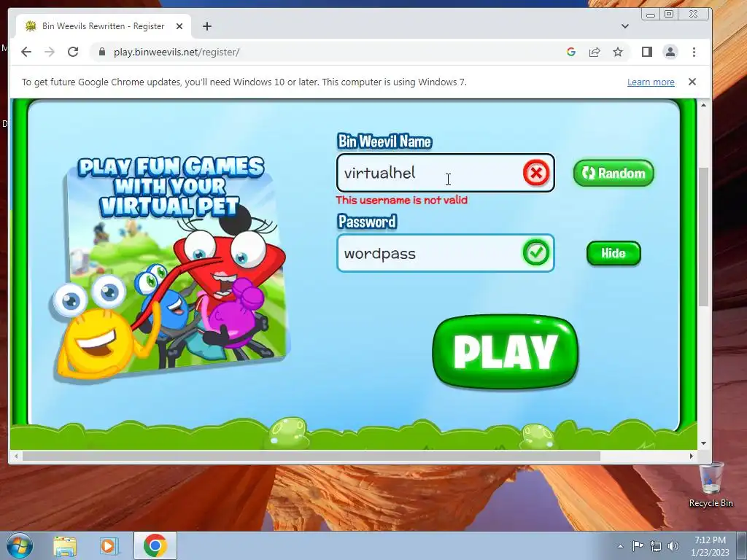Dismiss the Chrome update notification bar
The height and width of the screenshot is (560, 747).
(x=692, y=82)
